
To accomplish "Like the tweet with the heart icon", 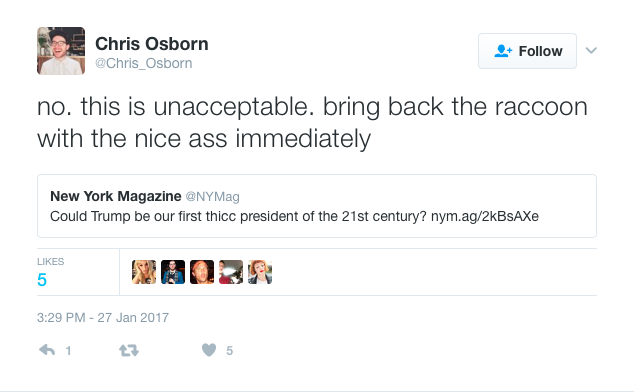I will click(x=209, y=350).
